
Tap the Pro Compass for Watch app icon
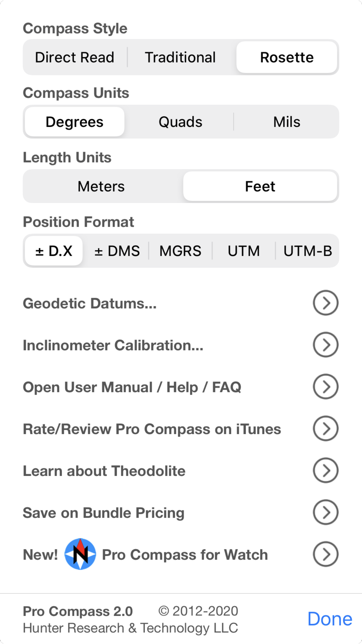[80, 554]
